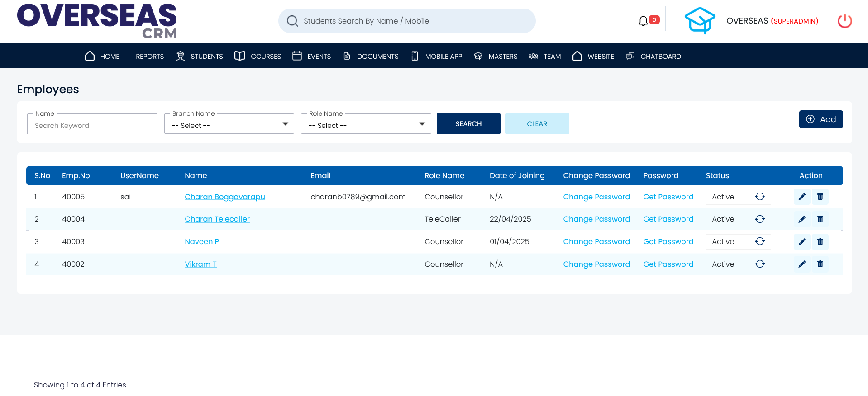Click the search magnifier icon

[x=292, y=21]
